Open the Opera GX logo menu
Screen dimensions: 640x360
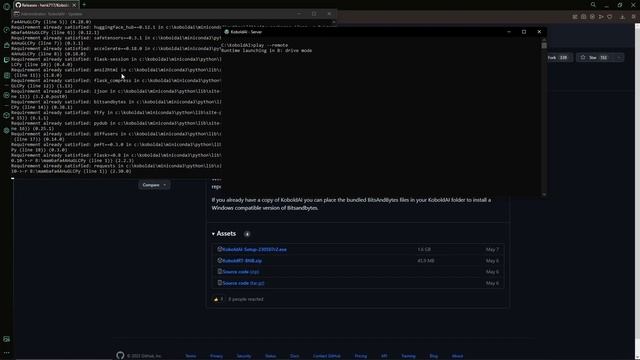(x=6, y=7)
